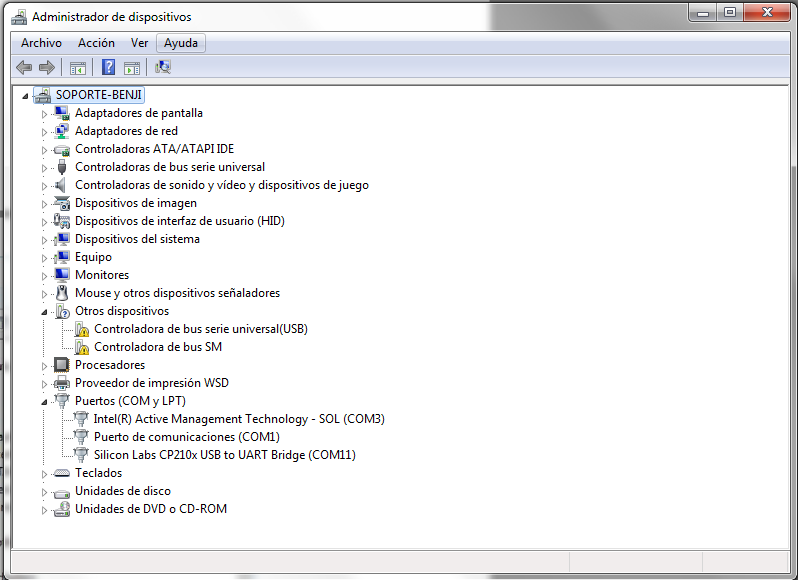Click the blue Help question mark icon
Viewport: 798px width, 580px height.
(x=108, y=67)
